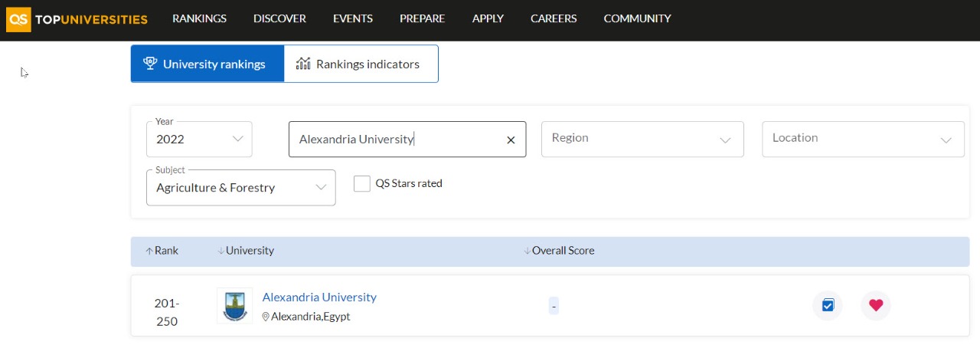Open the COMMUNITY menu item
This screenshot has width=980, height=345.
(637, 18)
